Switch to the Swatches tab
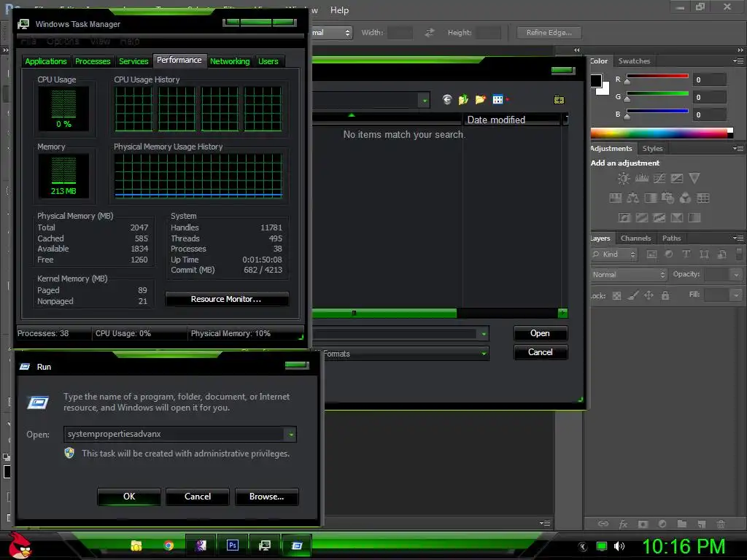 click(634, 61)
